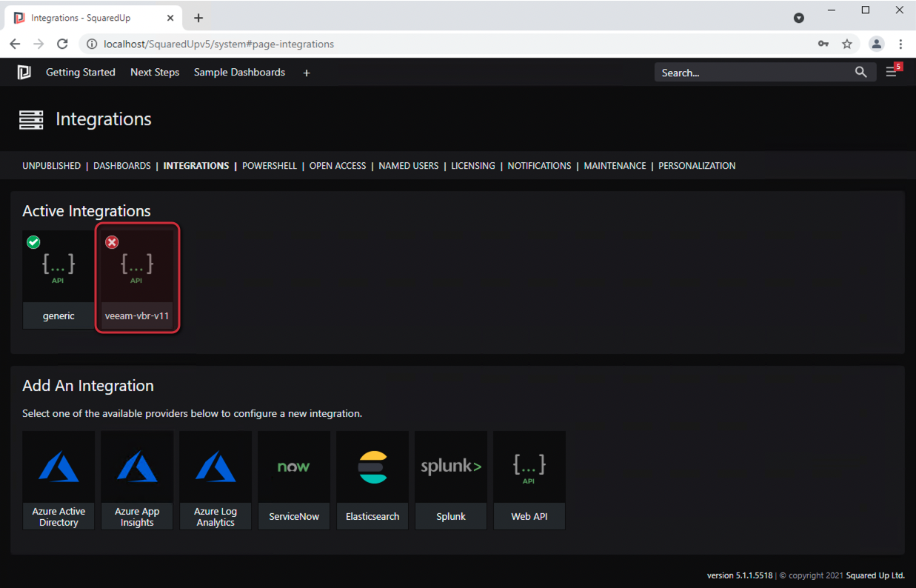This screenshot has width=916, height=588.
Task: Click the browser forward arrow
Action: pos(39,44)
